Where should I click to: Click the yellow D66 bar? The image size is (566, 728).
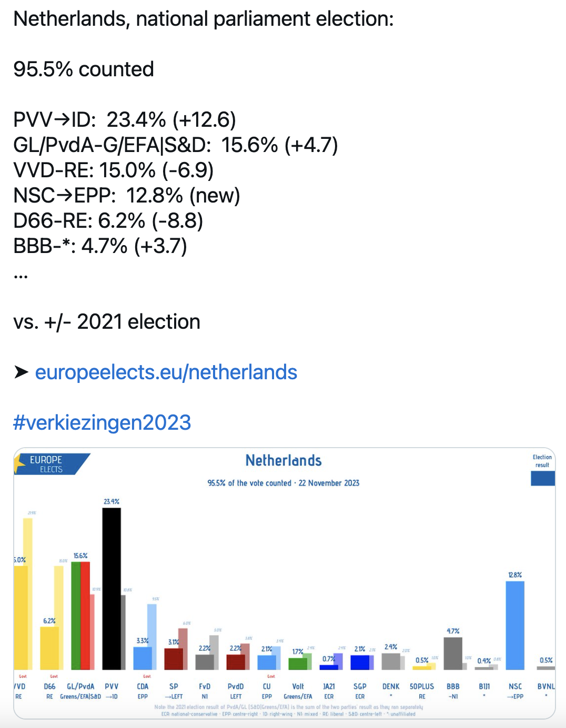[49, 648]
